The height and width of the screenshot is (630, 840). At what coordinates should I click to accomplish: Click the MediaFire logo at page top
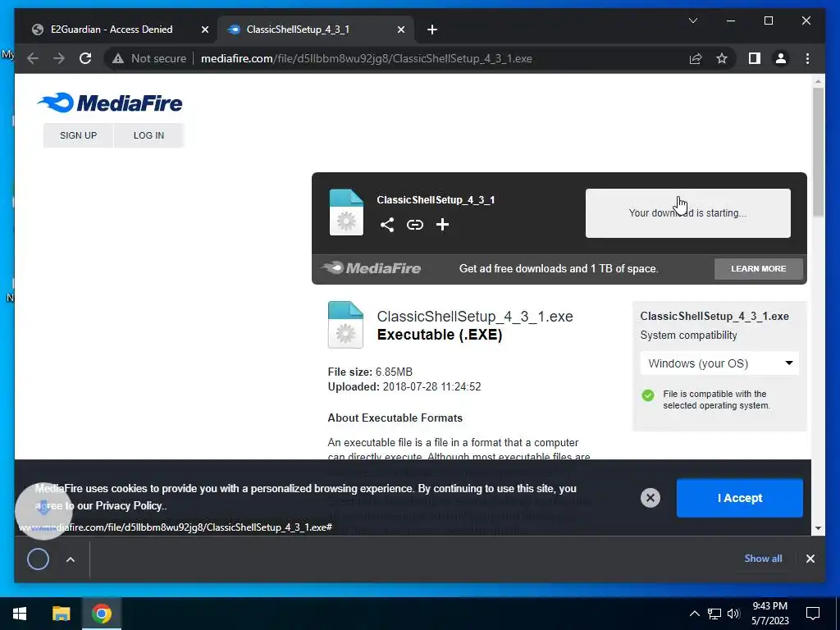(110, 103)
